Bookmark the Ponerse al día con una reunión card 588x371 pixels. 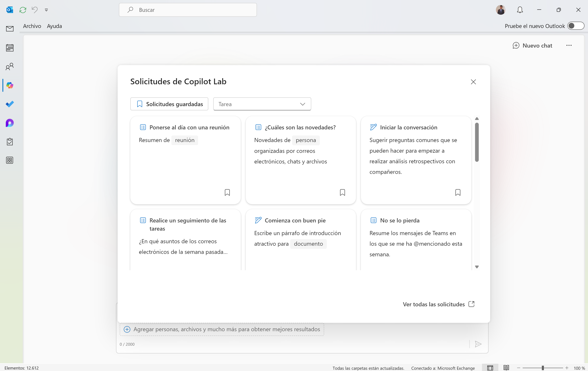pos(227,192)
